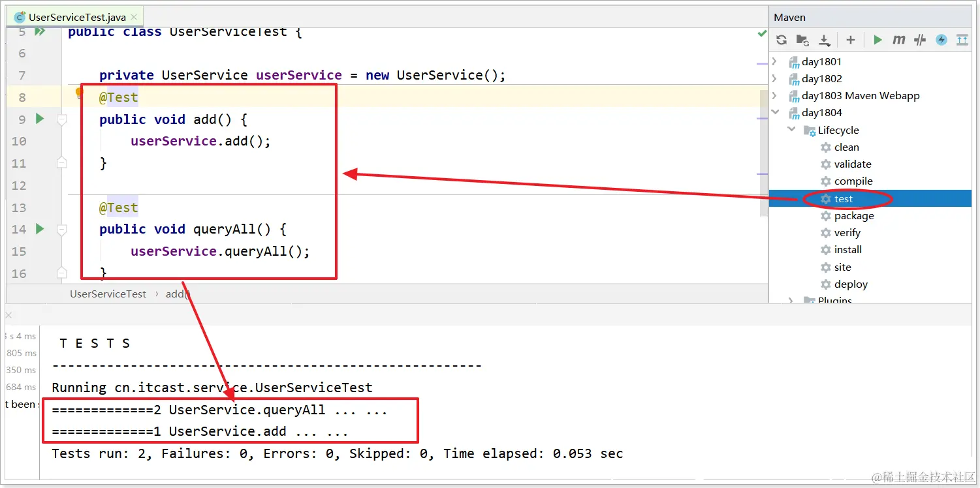Click the gear icon beside package
Screen dimensions: 980x488
826,216
